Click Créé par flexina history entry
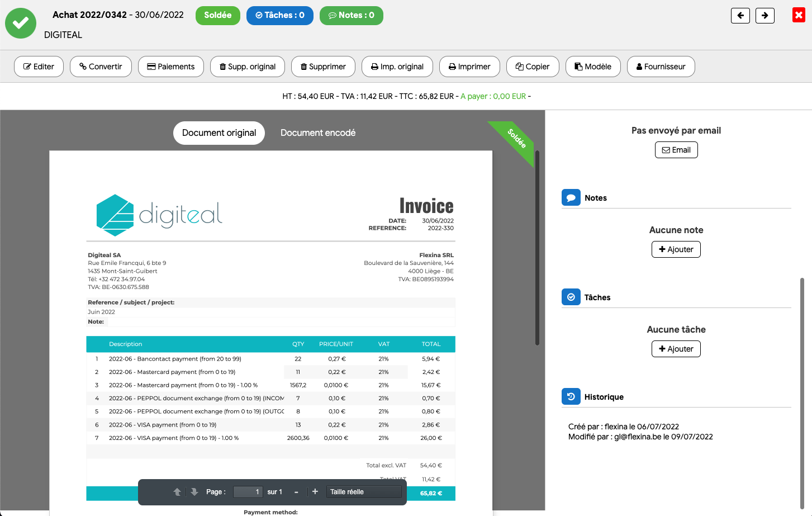This screenshot has width=812, height=516. point(624,427)
